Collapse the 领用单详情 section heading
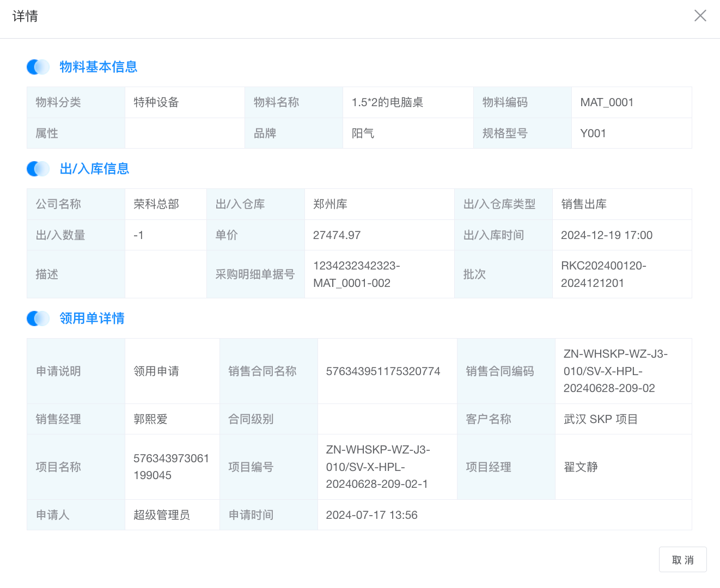Image resolution: width=720 pixels, height=588 pixels. click(92, 318)
